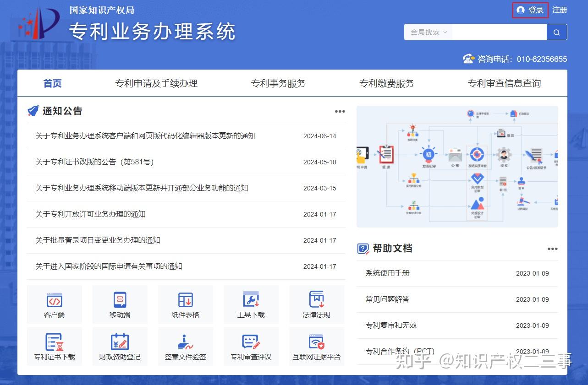Click the patent office logo
This screenshot has height=385, width=588.
click(x=39, y=23)
